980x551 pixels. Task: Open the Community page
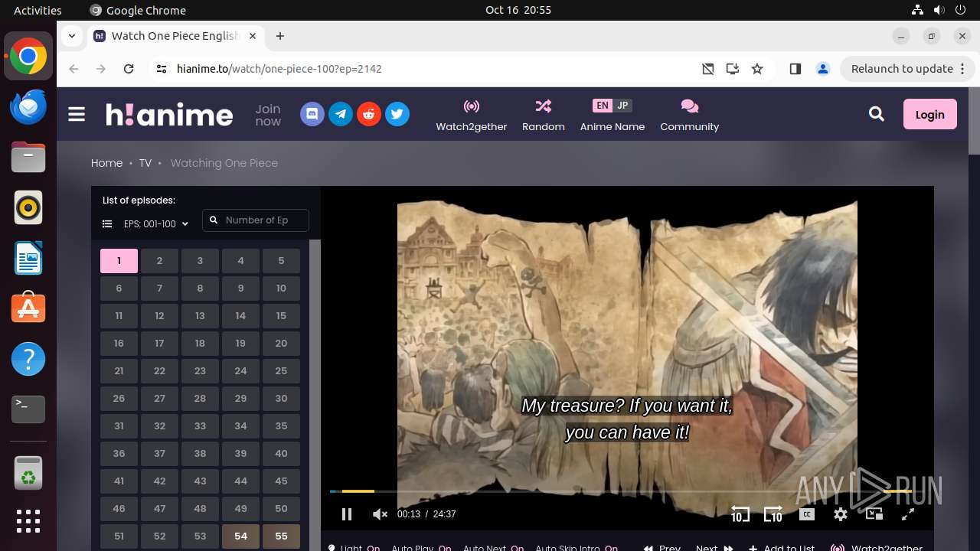[690, 116]
